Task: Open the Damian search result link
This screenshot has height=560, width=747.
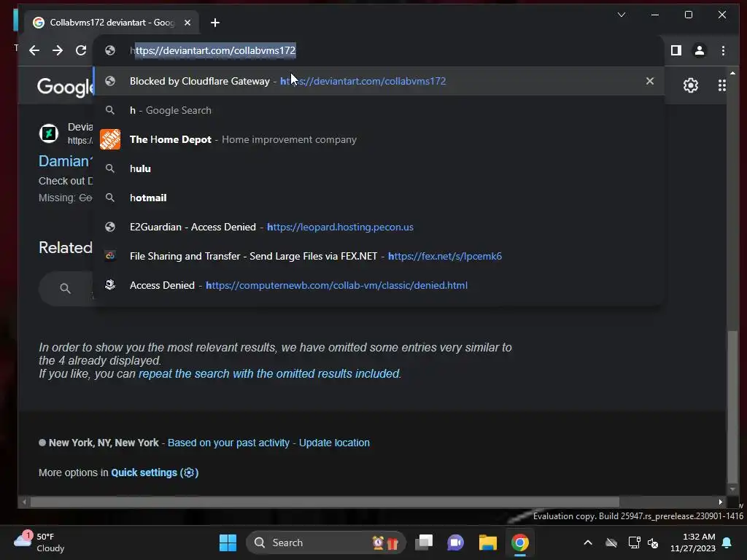Action: point(64,161)
